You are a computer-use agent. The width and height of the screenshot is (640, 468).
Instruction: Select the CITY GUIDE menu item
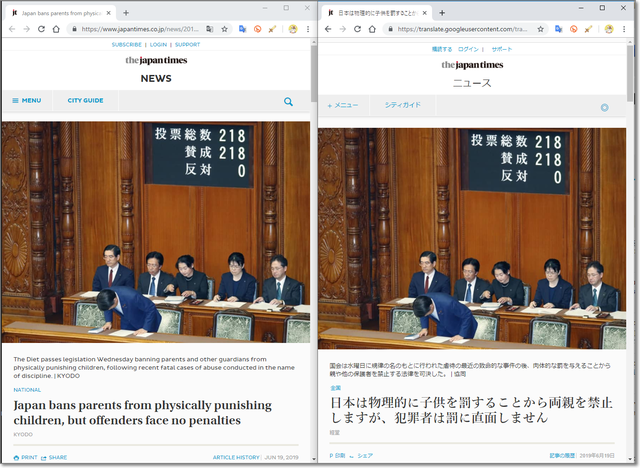(x=85, y=101)
